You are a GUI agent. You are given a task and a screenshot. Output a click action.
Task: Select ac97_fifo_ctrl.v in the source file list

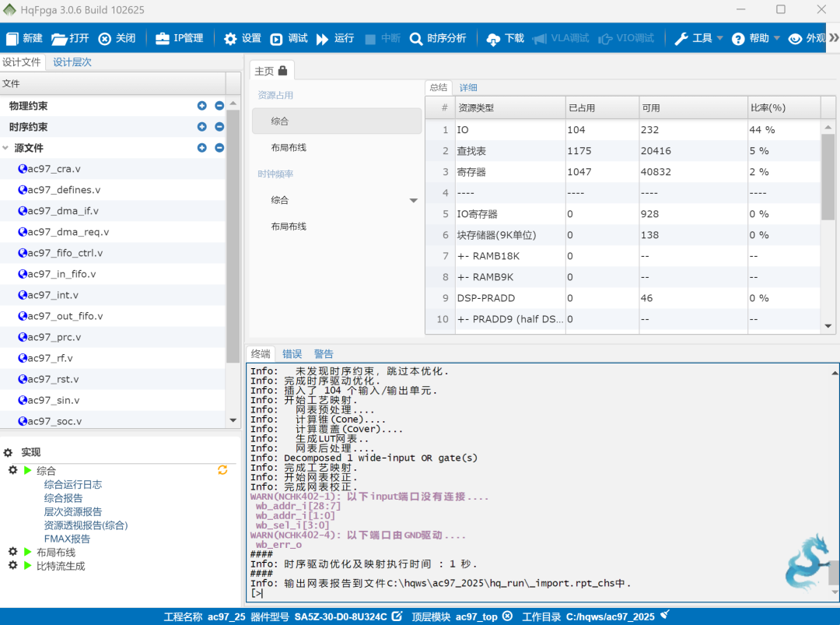click(65, 253)
